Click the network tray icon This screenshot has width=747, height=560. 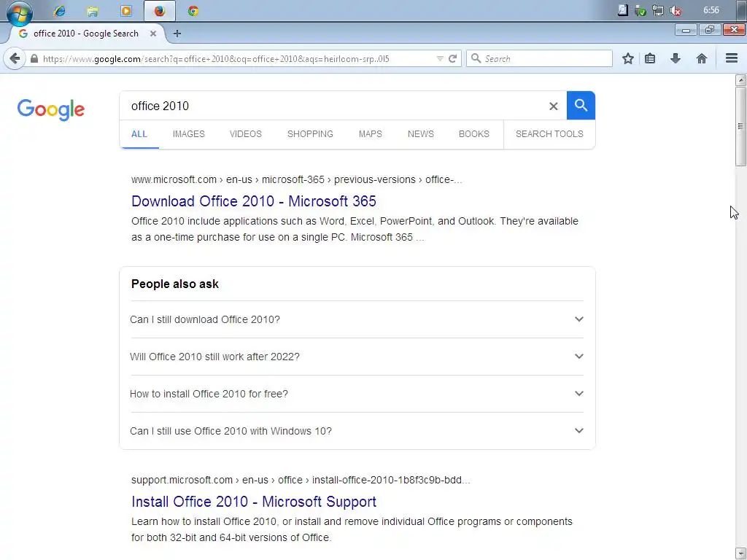coord(658,10)
